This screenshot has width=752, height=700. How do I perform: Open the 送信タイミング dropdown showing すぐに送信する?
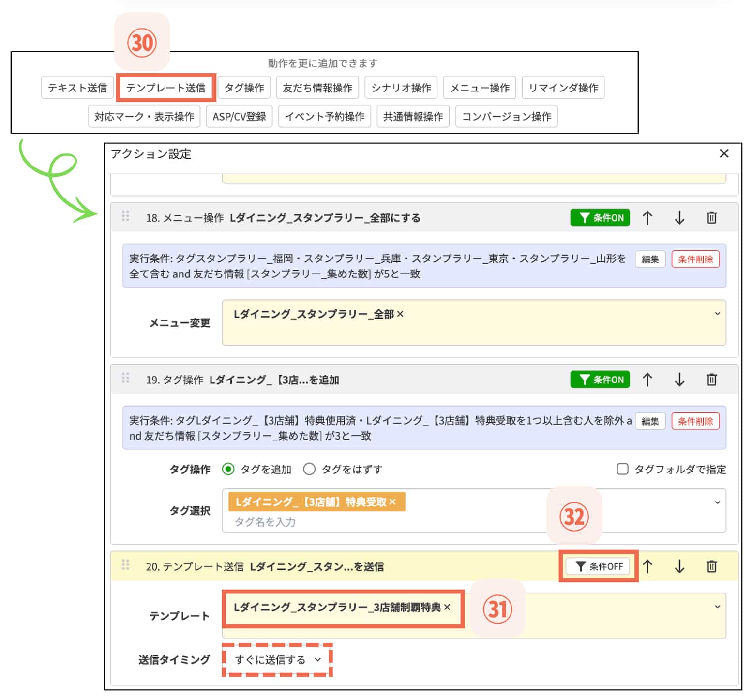(x=276, y=659)
